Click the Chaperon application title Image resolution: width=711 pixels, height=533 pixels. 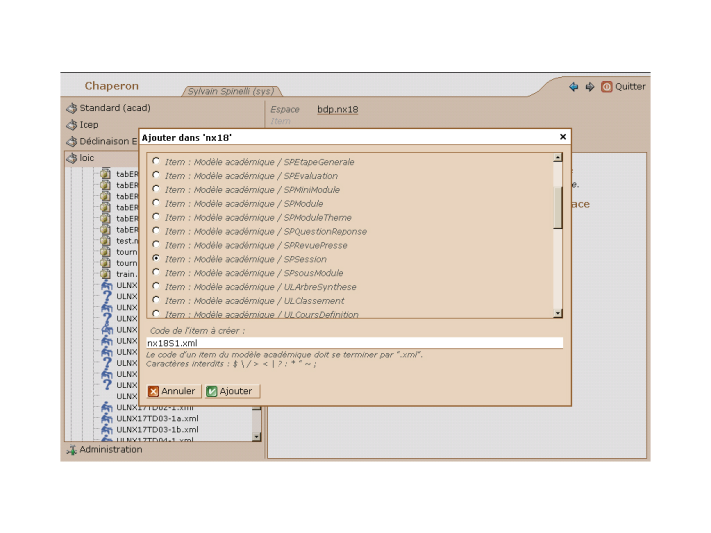pyautogui.click(x=112, y=86)
